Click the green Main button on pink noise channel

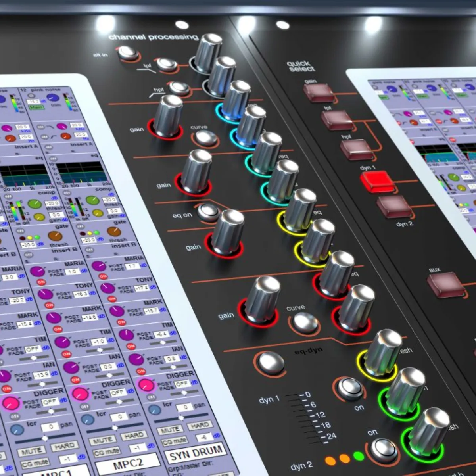point(37,107)
